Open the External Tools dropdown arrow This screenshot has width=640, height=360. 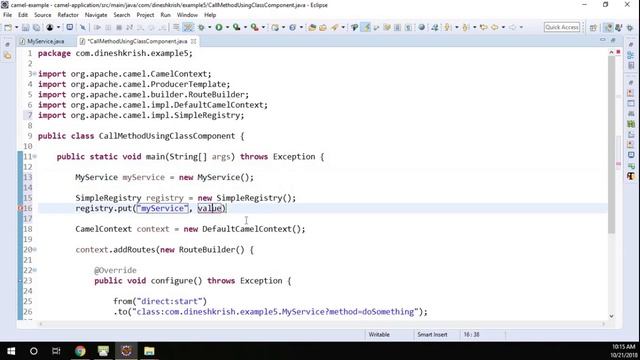tap(263, 27)
